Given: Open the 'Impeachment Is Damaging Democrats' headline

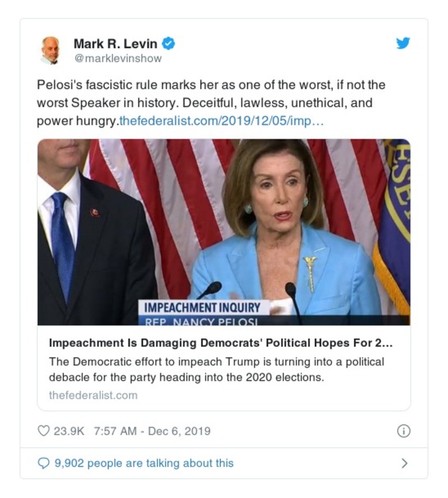Looking at the screenshot, I should 221,343.
